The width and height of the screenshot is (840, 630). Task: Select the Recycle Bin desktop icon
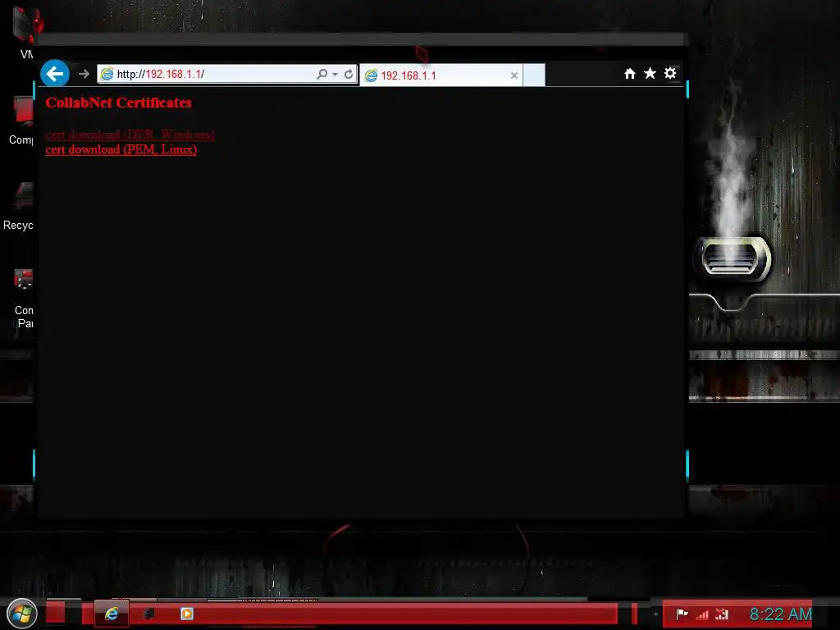(x=20, y=206)
